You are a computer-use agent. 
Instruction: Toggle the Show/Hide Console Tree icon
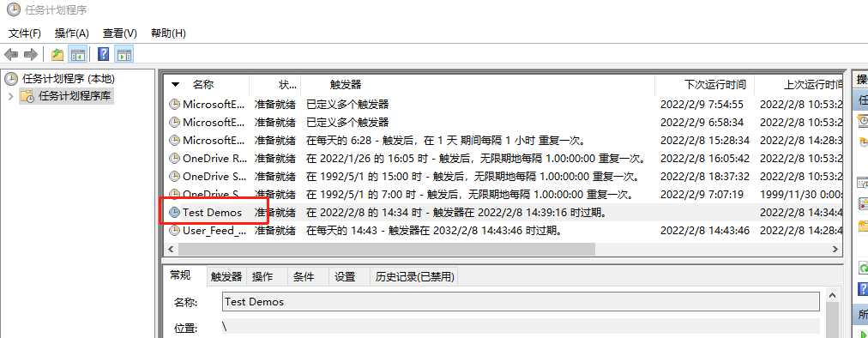(x=77, y=54)
